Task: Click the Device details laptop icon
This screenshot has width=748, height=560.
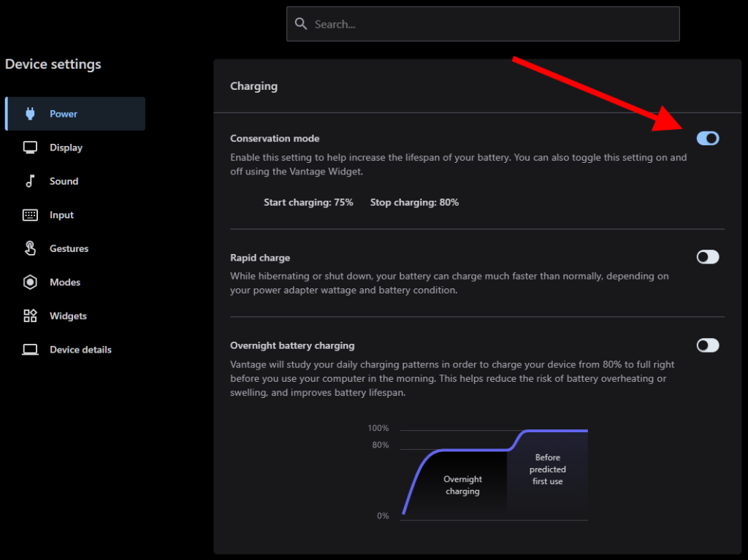Action: (30, 350)
